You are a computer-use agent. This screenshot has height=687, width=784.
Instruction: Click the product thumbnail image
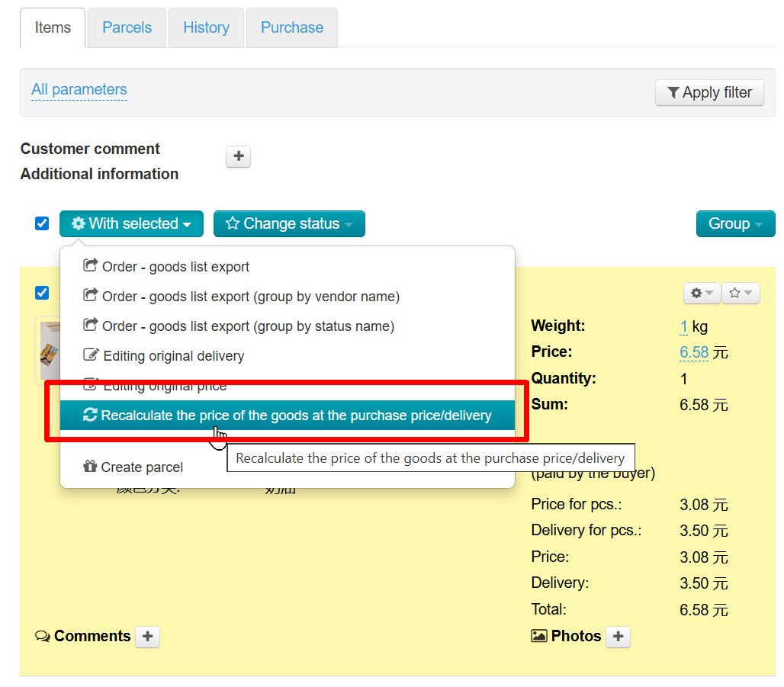click(x=48, y=351)
